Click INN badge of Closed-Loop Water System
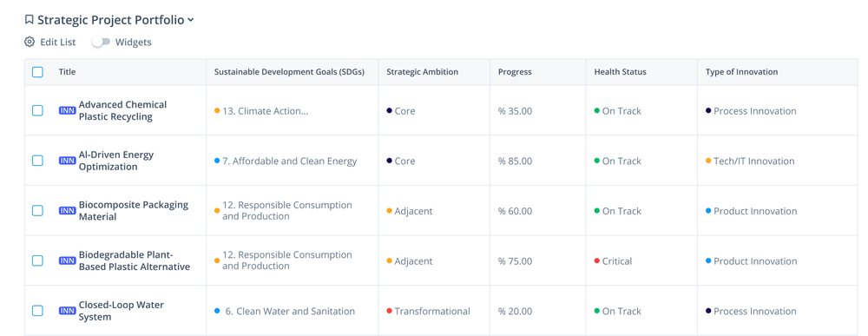 tap(68, 311)
